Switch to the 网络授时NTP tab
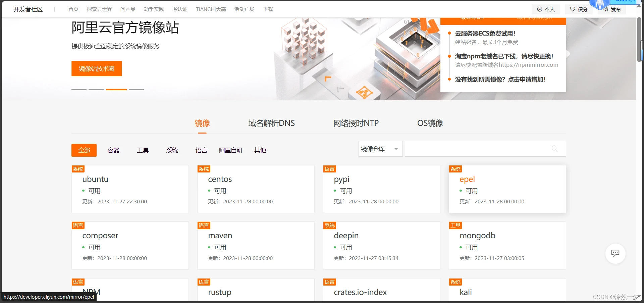 click(x=356, y=123)
